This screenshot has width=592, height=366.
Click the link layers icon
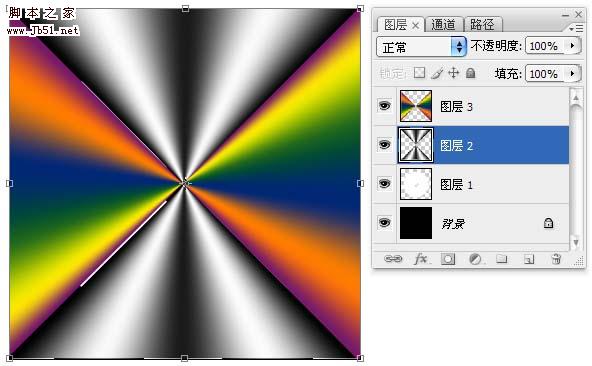pos(393,259)
